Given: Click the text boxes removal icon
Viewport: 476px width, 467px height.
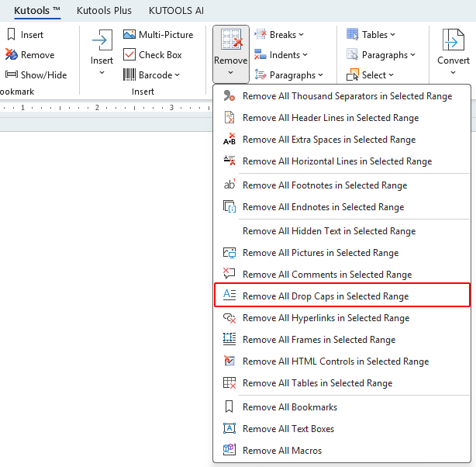Looking at the screenshot, I should click(229, 428).
